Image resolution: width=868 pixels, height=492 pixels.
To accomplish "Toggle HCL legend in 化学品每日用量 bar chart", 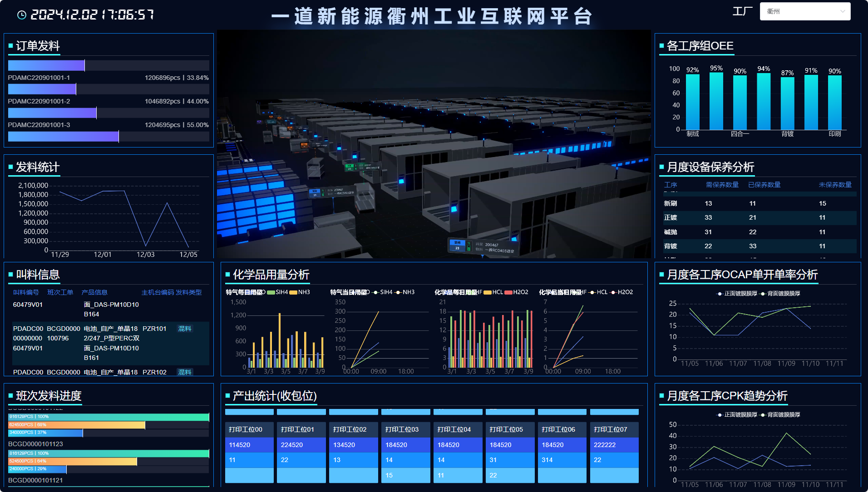I will pyautogui.click(x=493, y=292).
